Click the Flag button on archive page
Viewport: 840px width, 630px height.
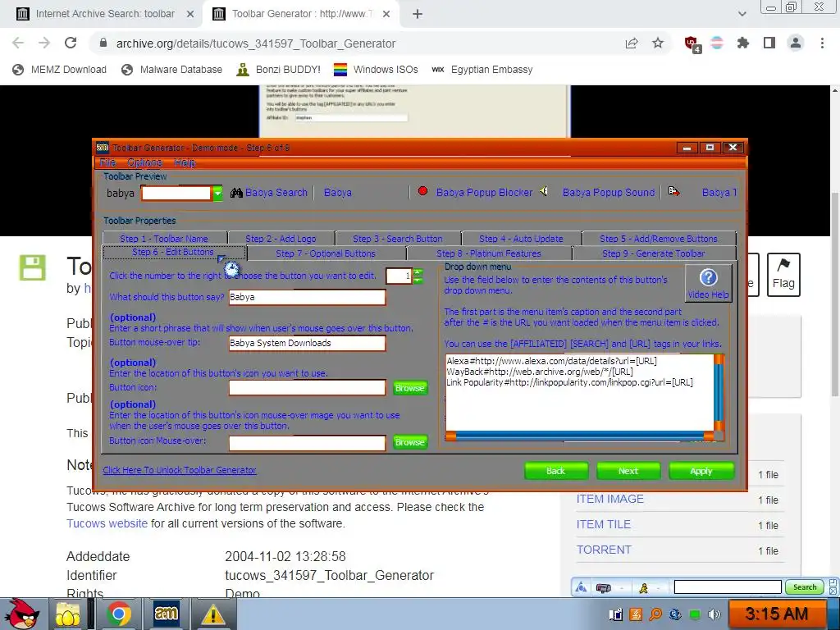(783, 275)
